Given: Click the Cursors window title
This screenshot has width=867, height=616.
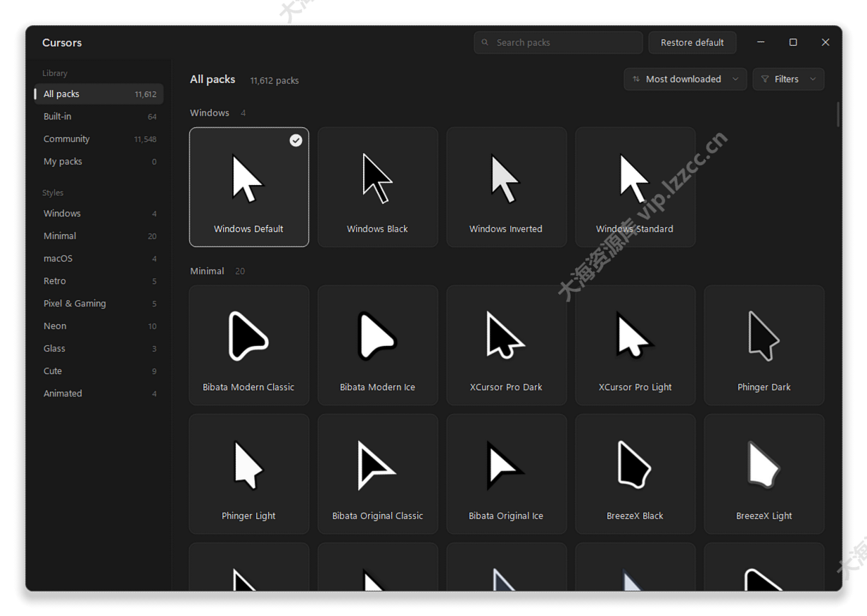Looking at the screenshot, I should click(62, 43).
